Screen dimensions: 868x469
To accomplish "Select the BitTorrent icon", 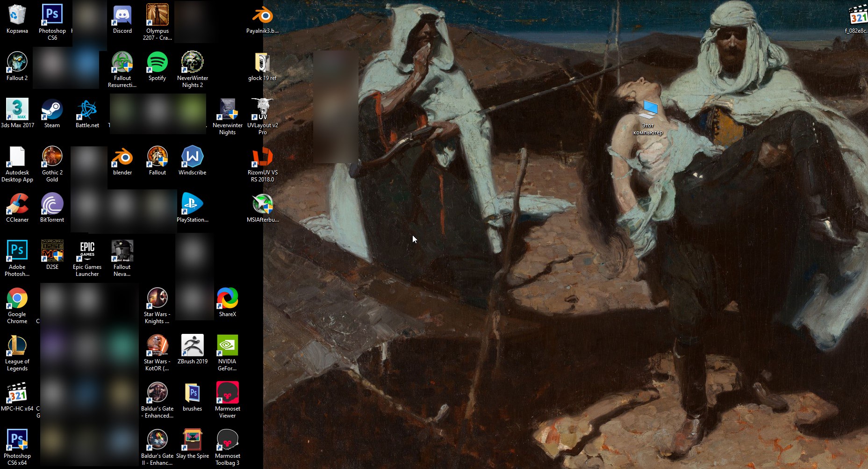I will pyautogui.click(x=52, y=204).
